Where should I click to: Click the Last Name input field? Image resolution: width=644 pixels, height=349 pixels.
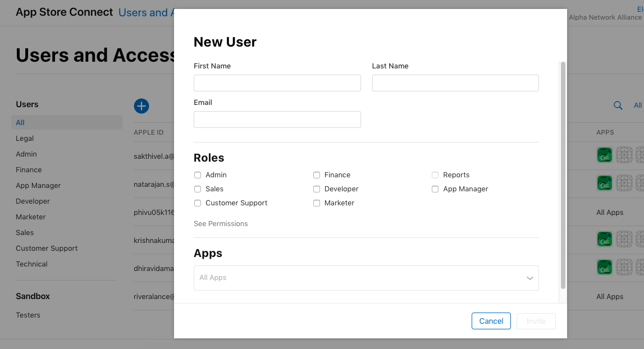tap(455, 83)
